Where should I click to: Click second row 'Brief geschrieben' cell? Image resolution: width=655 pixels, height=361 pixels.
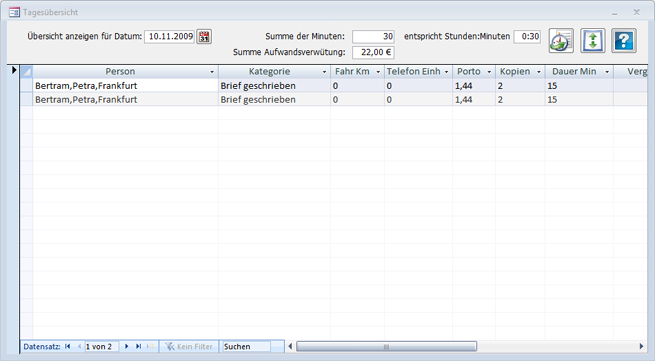tap(274, 99)
